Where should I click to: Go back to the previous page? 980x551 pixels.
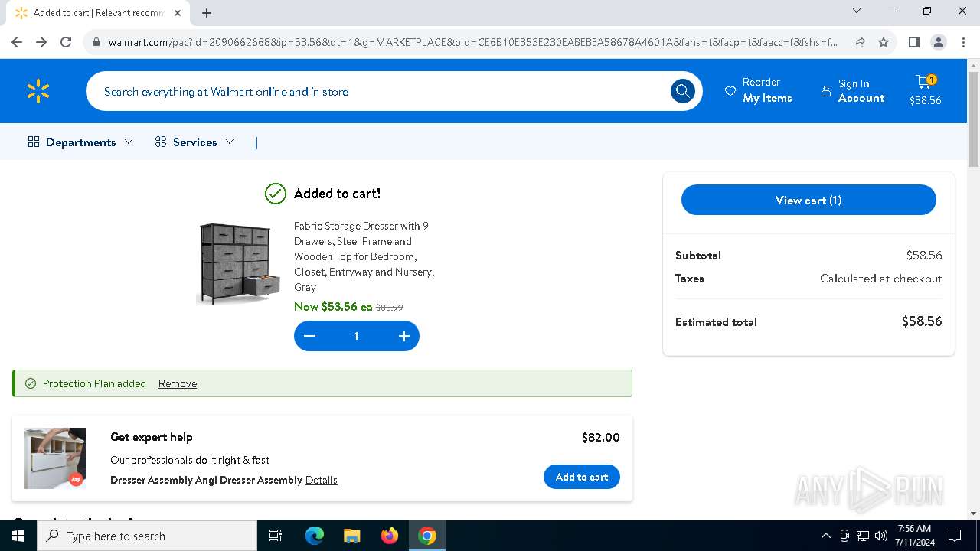tap(17, 42)
